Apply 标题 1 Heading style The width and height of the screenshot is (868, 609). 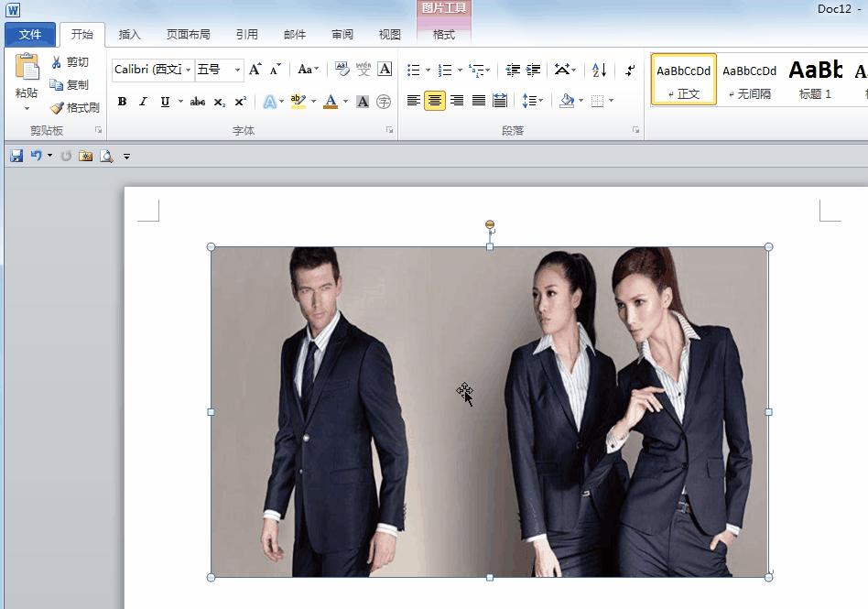pyautogui.click(x=816, y=79)
